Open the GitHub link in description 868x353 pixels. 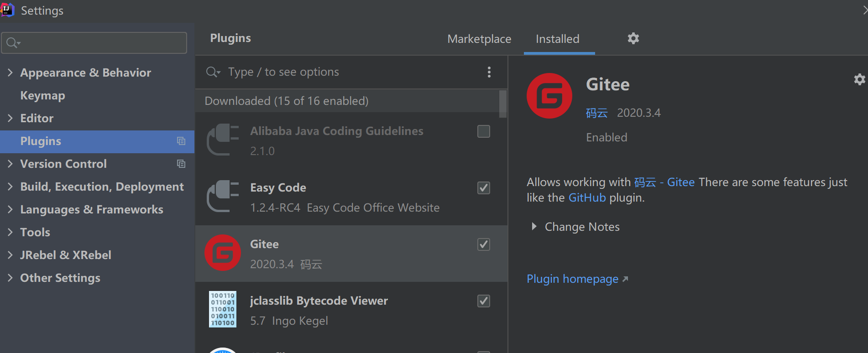587,197
